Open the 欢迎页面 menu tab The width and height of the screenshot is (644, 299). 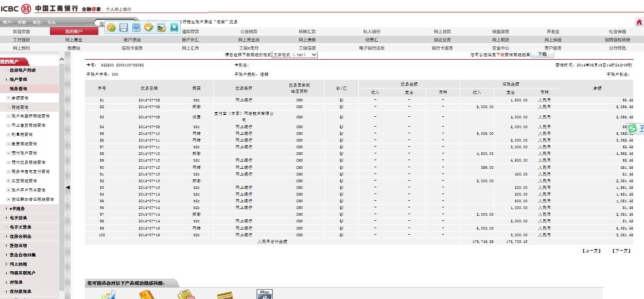(22, 31)
